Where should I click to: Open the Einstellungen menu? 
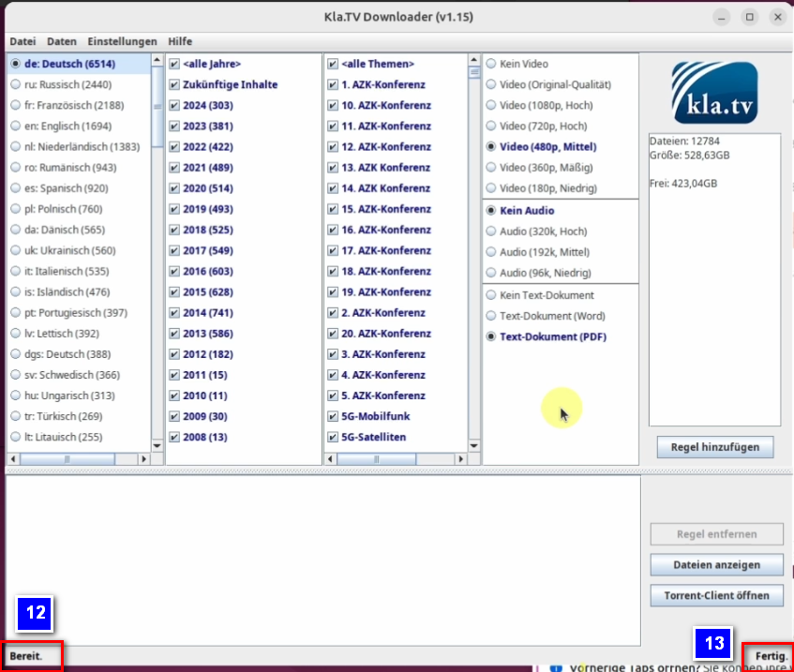122,41
